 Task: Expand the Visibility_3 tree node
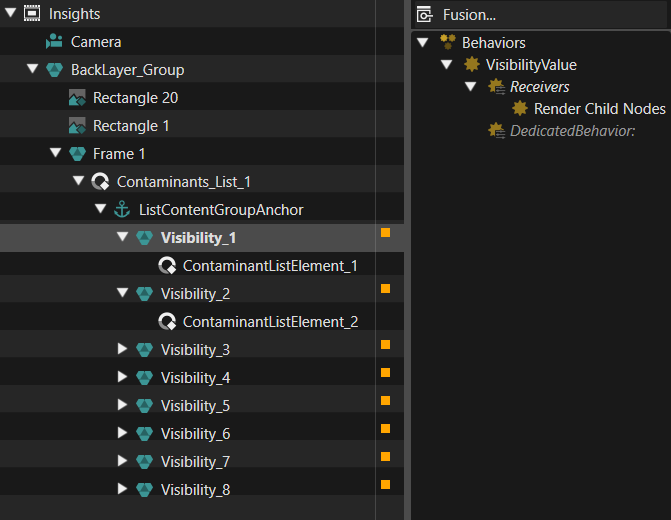pos(122,349)
